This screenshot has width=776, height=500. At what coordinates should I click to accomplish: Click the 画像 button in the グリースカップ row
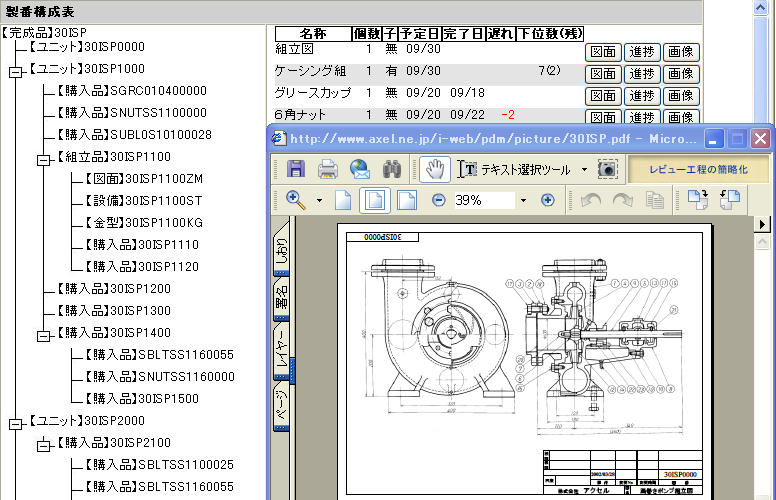[681, 96]
